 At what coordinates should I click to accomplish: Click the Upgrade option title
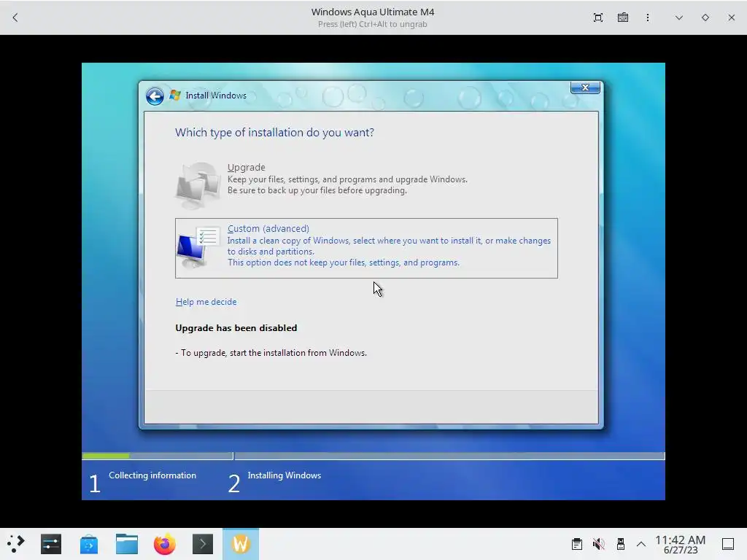247,167
